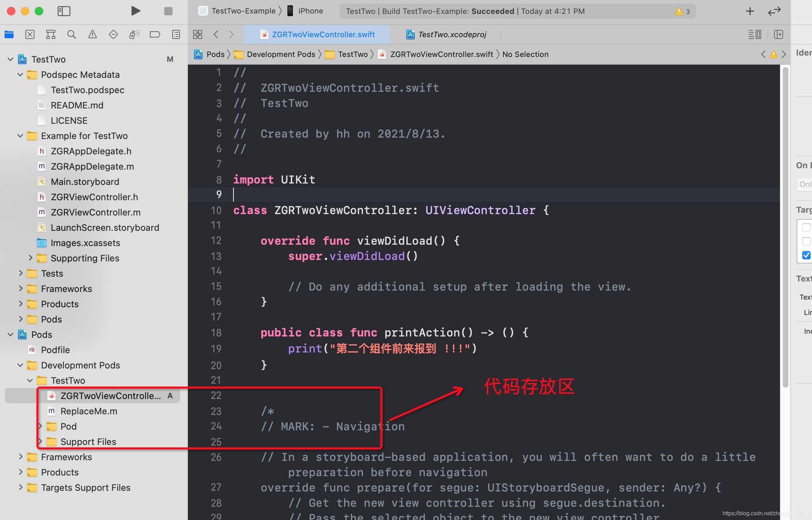The width and height of the screenshot is (812, 520).
Task: Toggle the navigator sidebar button
Action: (64, 11)
